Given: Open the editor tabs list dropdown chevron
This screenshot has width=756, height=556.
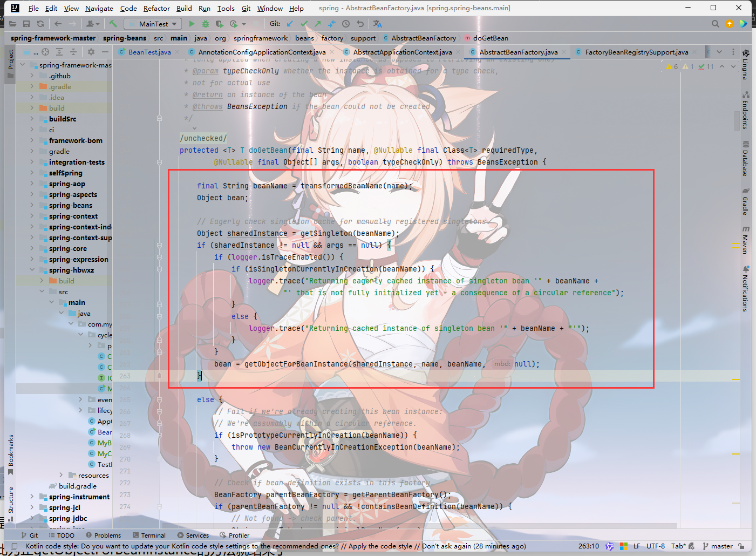Looking at the screenshot, I should (719, 52).
